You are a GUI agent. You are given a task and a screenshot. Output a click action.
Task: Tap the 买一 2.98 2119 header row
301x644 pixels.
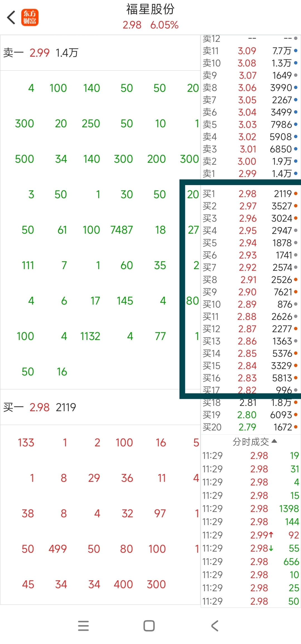[100, 407]
